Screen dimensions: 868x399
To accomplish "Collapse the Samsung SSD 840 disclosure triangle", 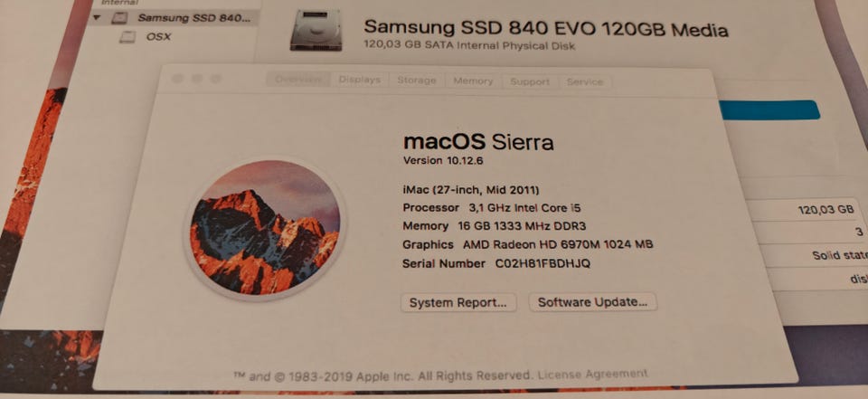I will pos(98,18).
